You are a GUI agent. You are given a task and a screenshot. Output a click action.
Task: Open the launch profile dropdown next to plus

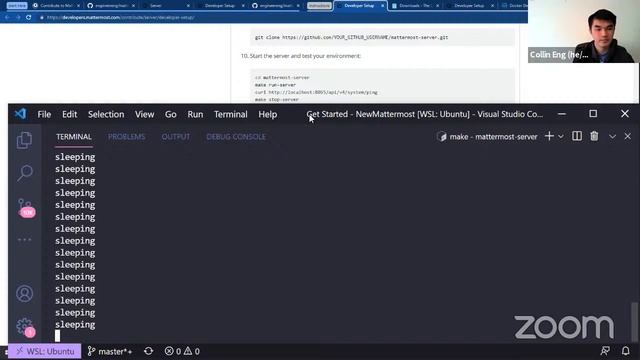[x=561, y=137]
